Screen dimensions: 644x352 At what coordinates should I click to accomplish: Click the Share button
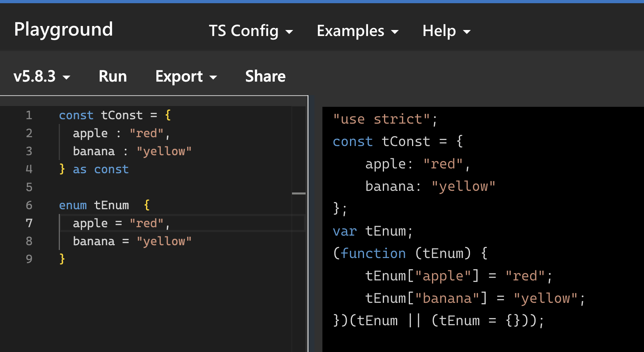click(x=266, y=76)
